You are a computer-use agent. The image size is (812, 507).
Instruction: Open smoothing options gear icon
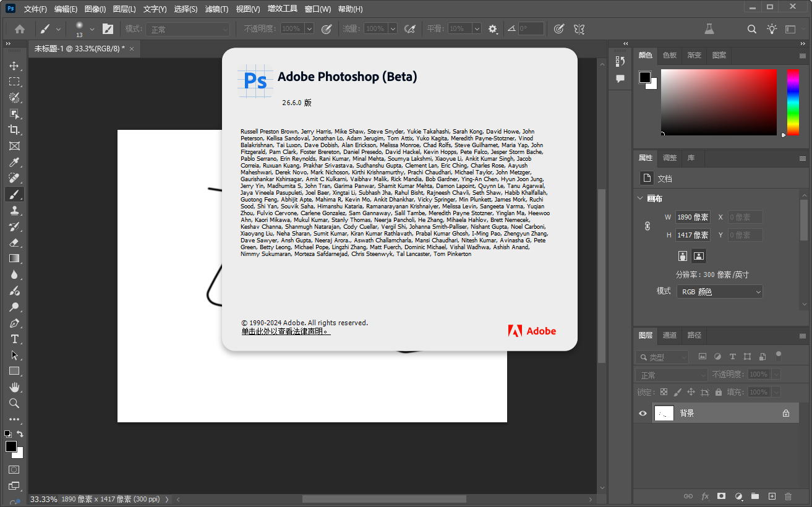tap(493, 28)
